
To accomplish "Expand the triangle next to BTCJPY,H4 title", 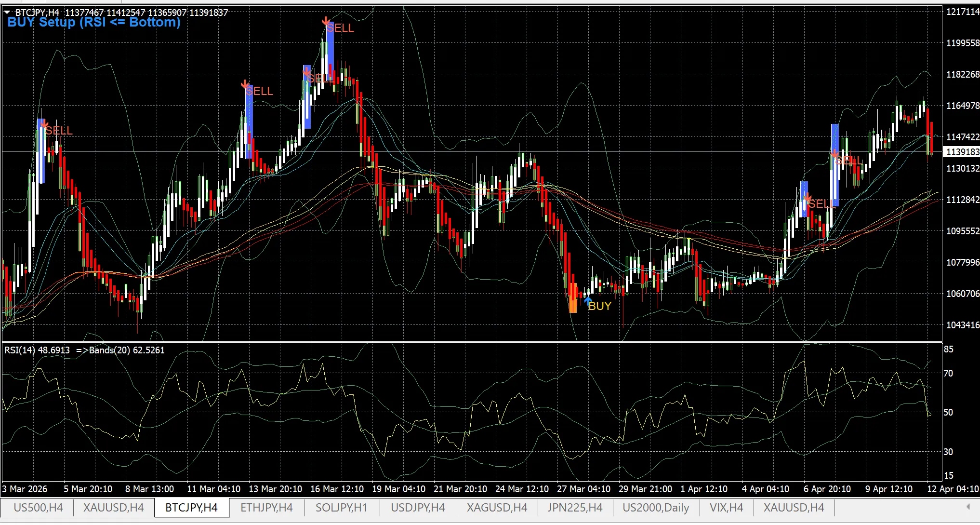I will tap(7, 12).
